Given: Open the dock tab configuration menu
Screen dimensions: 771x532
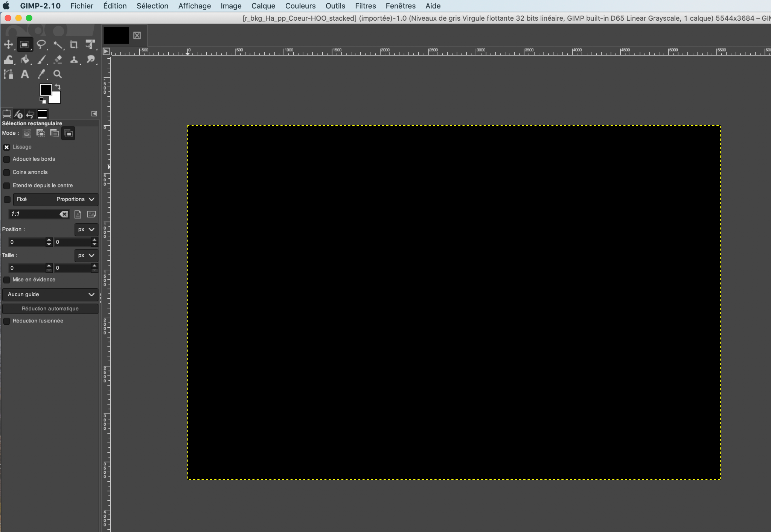Looking at the screenshot, I should [94, 114].
